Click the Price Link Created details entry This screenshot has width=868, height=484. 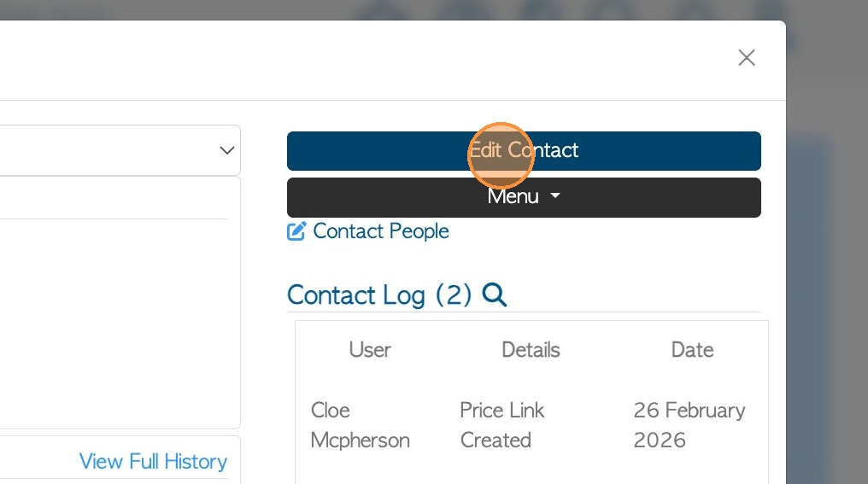click(501, 425)
